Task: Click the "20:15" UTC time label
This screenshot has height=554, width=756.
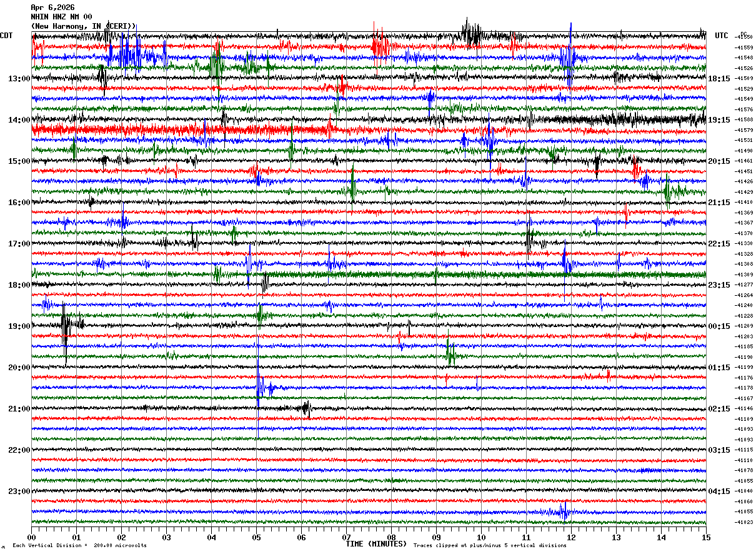Action: click(719, 161)
